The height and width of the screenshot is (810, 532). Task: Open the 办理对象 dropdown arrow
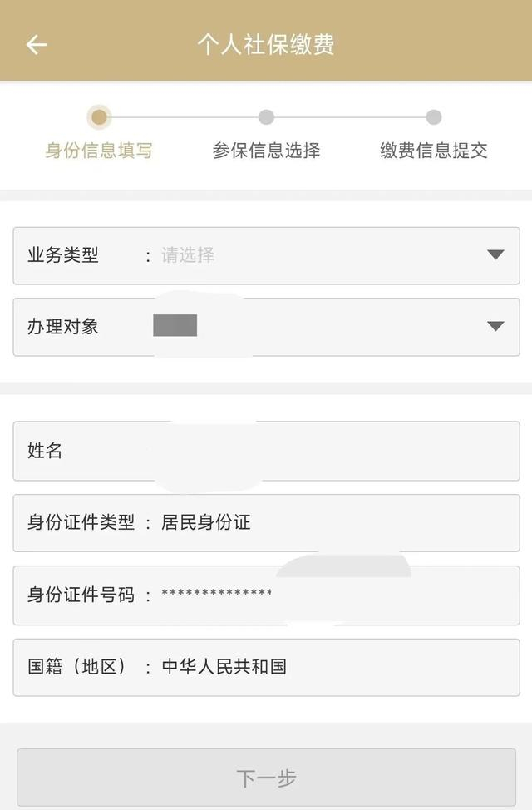[x=495, y=326]
